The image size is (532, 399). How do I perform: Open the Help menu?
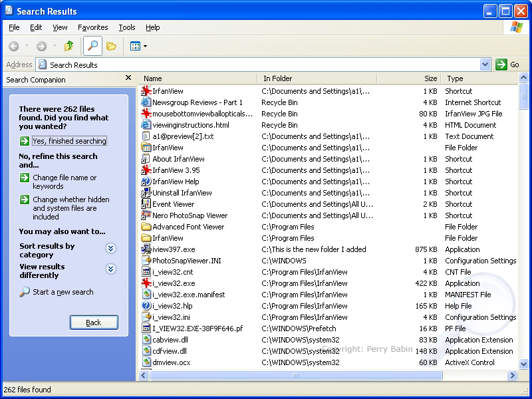[x=153, y=27]
